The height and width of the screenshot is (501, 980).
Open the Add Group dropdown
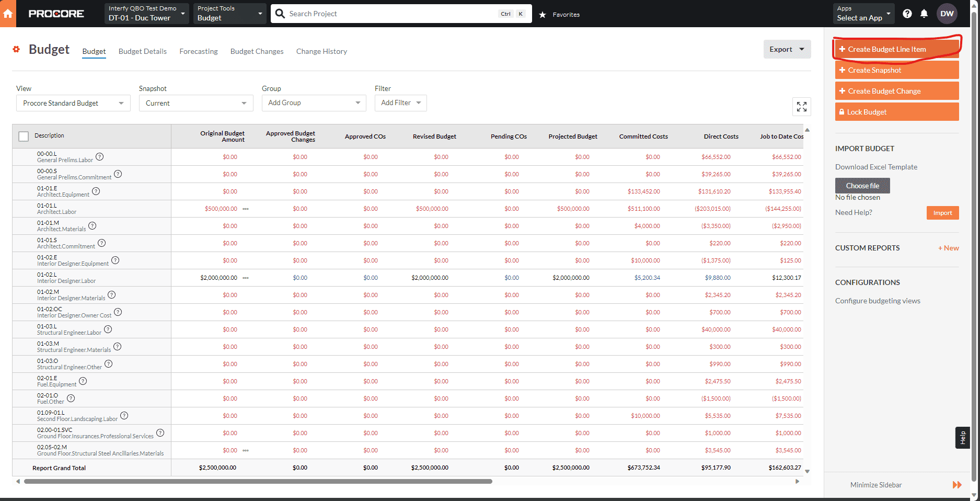click(313, 103)
